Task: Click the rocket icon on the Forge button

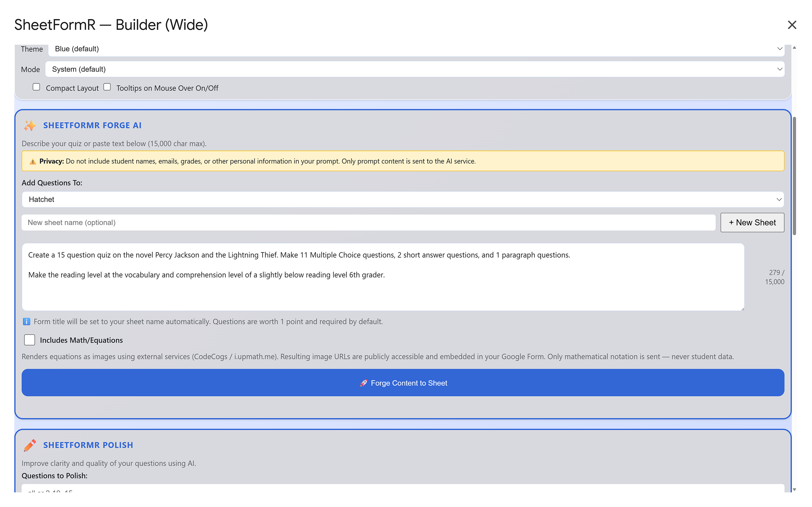Action: click(x=364, y=382)
